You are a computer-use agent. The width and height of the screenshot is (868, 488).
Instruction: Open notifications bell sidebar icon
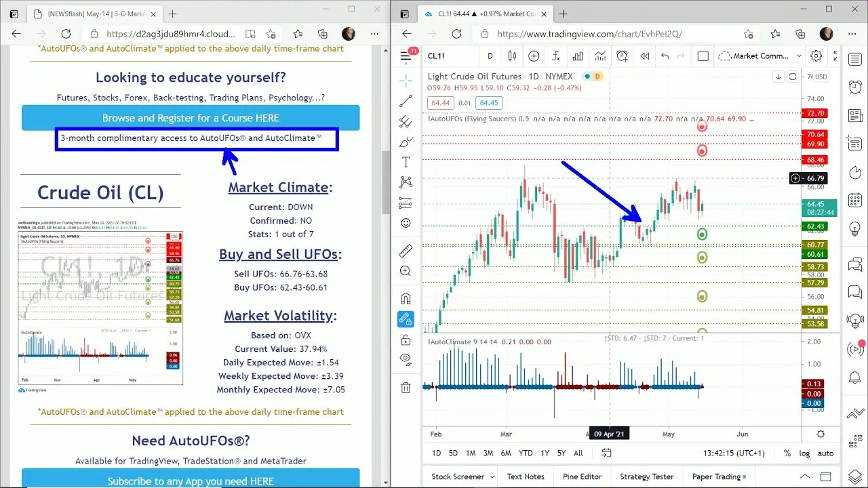tap(855, 377)
